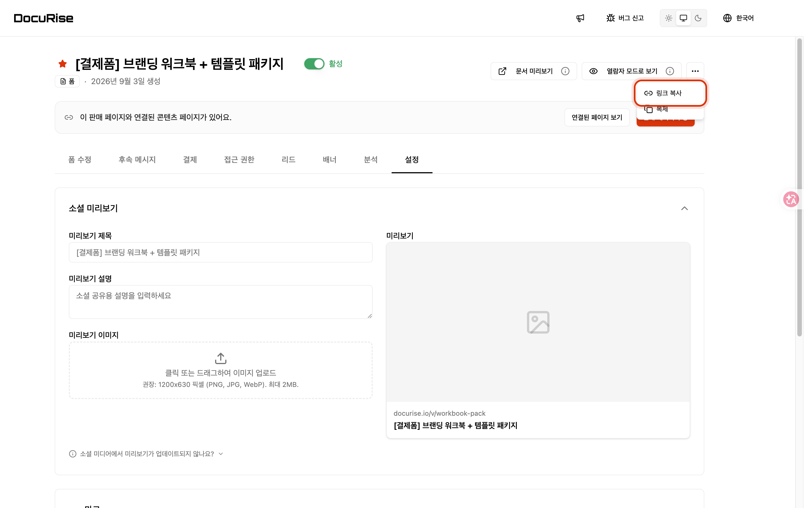Open the 접근 권한 tab

pyautogui.click(x=239, y=159)
